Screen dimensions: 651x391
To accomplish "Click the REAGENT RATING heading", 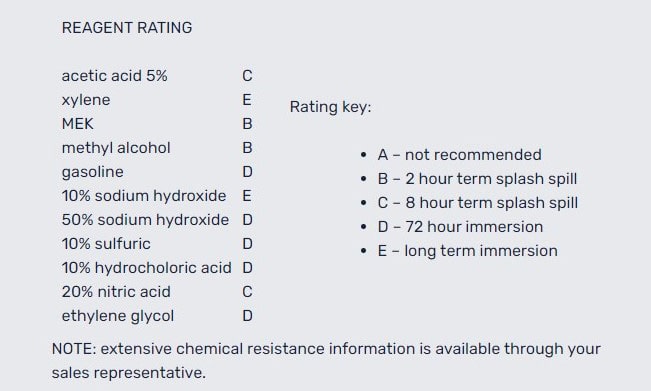I will (127, 28).
